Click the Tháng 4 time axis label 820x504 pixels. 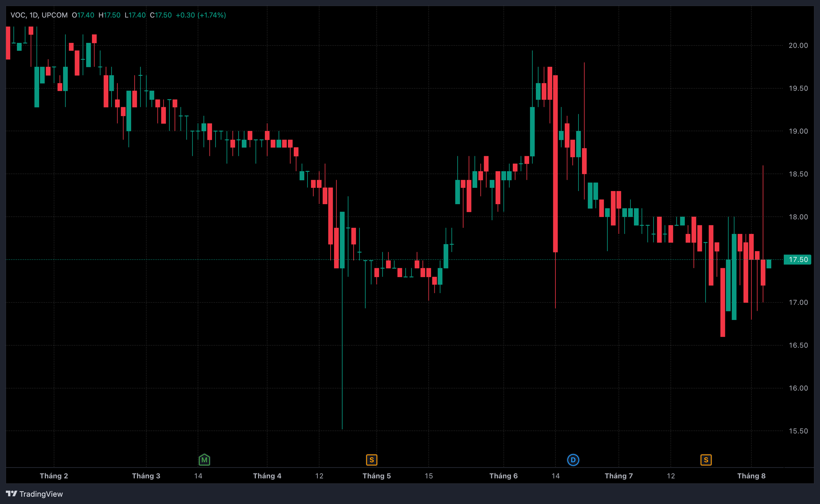(x=267, y=476)
